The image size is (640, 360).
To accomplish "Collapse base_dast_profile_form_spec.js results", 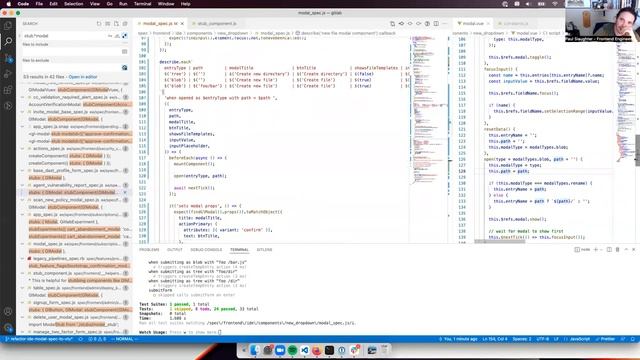I will click(x=23, y=170).
